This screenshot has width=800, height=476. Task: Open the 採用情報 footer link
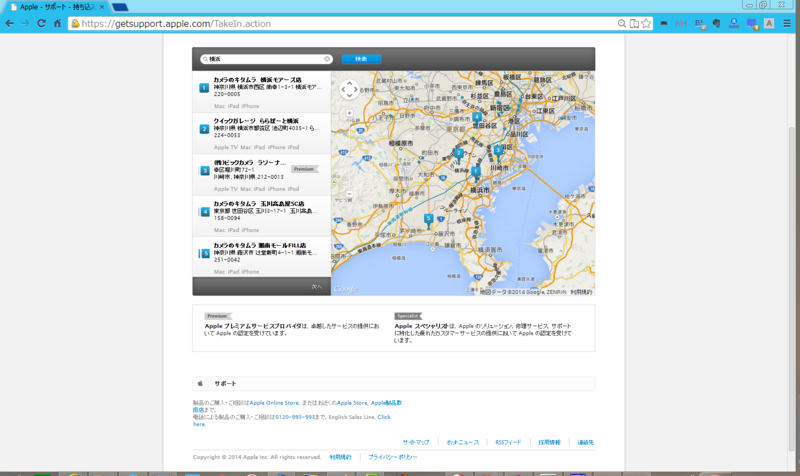pyautogui.click(x=549, y=442)
